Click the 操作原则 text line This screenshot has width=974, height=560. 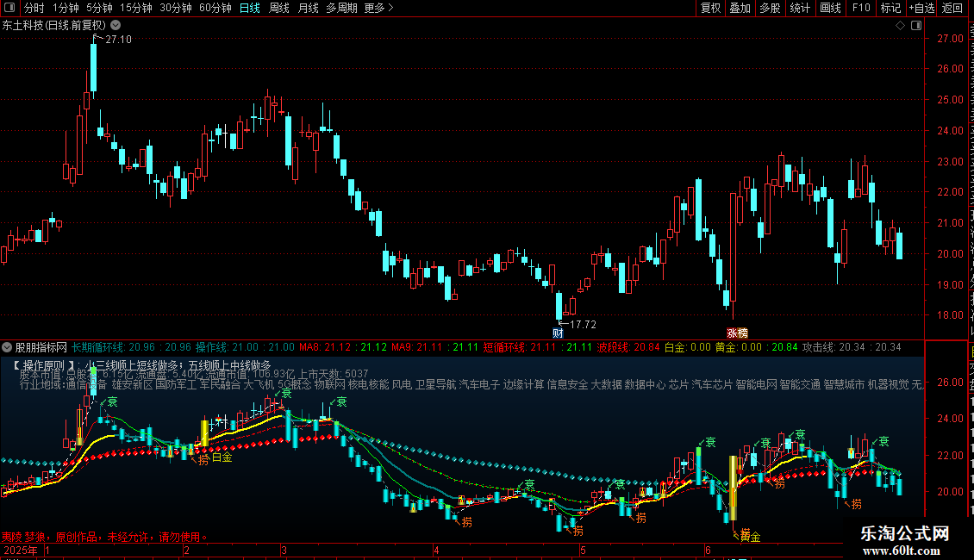pyautogui.click(x=142, y=365)
